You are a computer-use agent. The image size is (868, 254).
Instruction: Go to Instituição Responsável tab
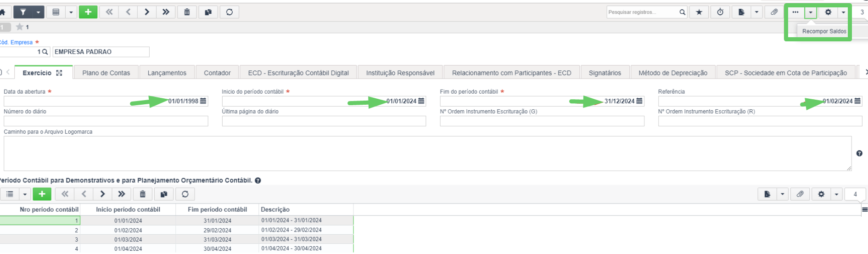400,73
